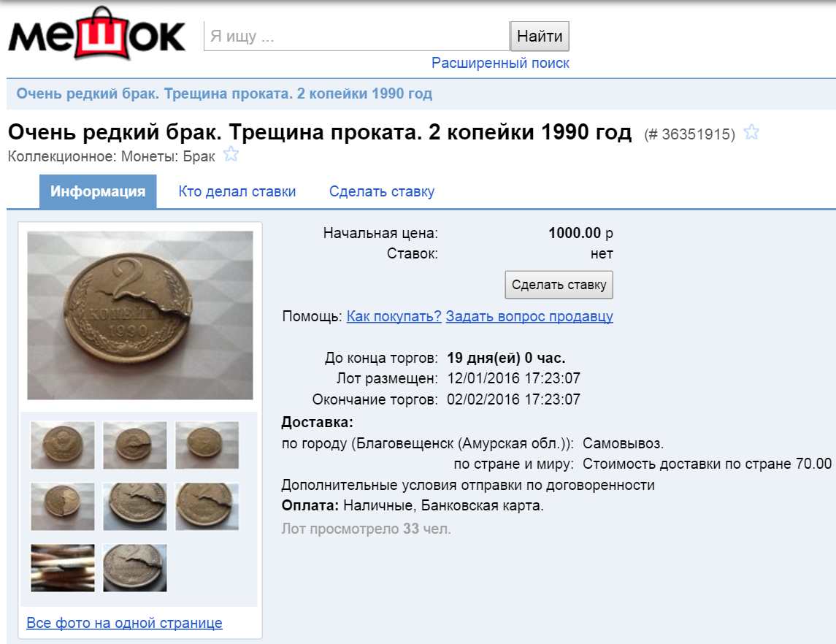
Task: Click the favorite star next to the Брак category
Action: 231,154
